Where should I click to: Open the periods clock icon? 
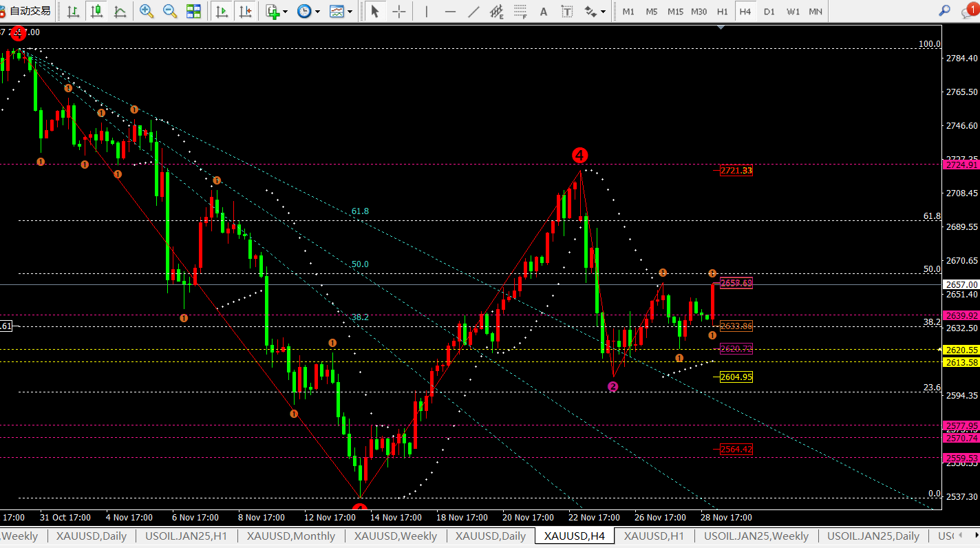[x=304, y=11]
